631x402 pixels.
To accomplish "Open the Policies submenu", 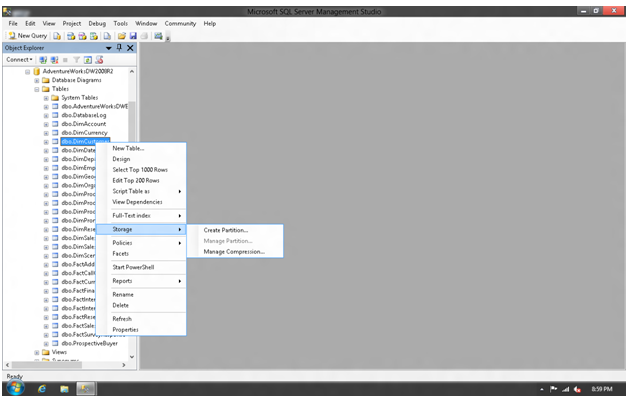I will click(x=141, y=243).
